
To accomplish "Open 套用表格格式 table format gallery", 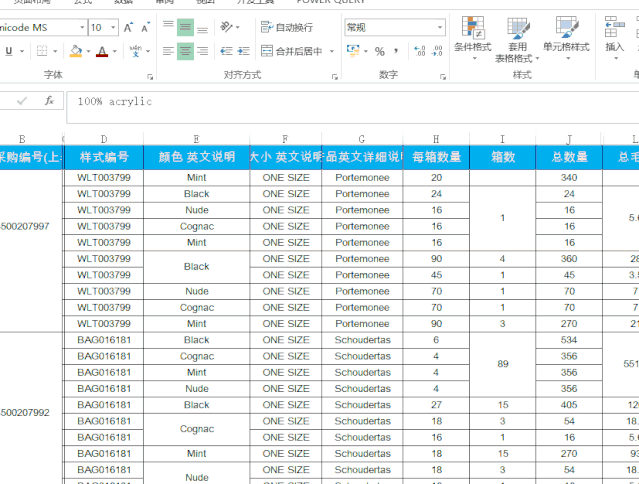I will [518, 39].
